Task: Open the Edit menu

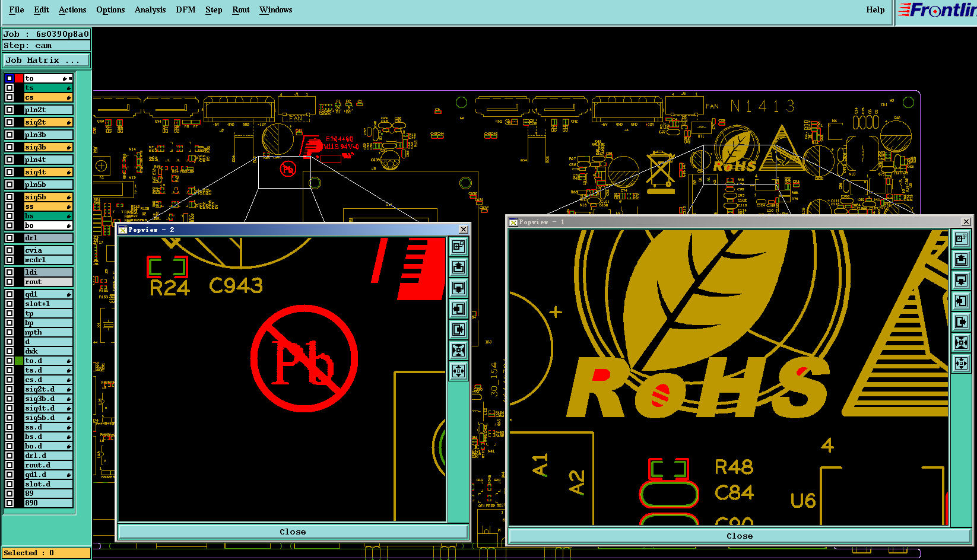Action: click(42, 10)
